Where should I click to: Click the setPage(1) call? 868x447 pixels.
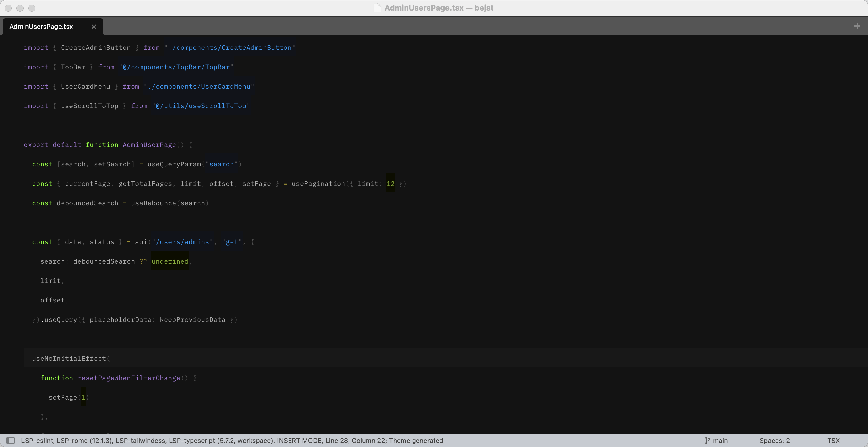[69, 397]
